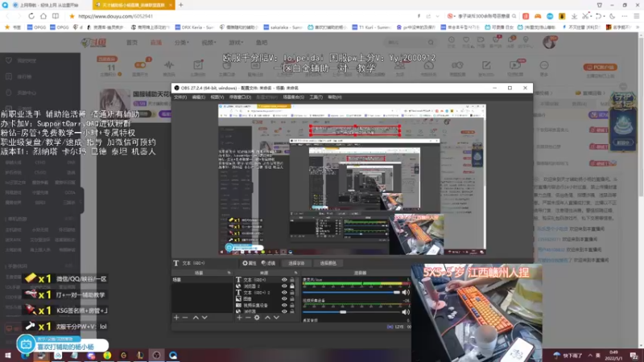Open reading view book icon in browser

[x=55, y=16]
